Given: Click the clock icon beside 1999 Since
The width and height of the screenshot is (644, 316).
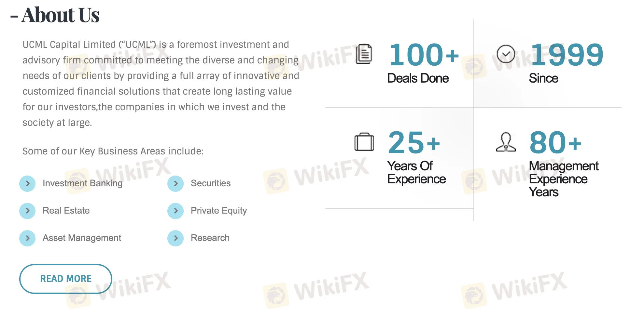Looking at the screenshot, I should pos(506,54).
